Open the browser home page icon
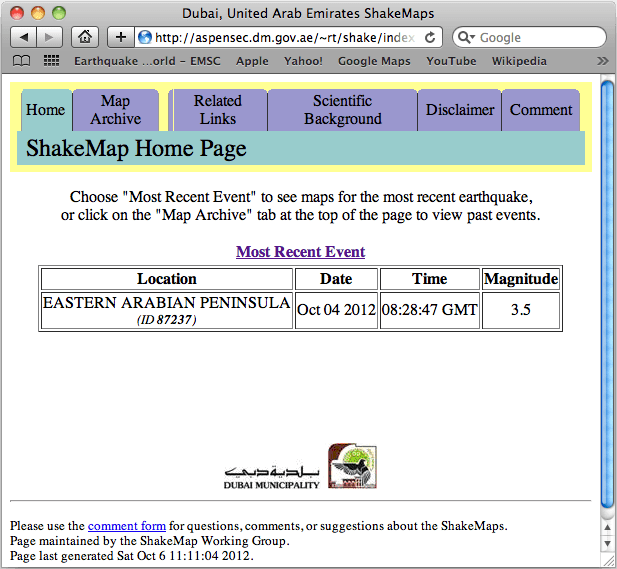 (85, 37)
